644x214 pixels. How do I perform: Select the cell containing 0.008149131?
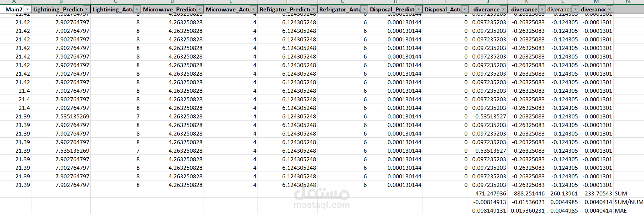pos(489,210)
